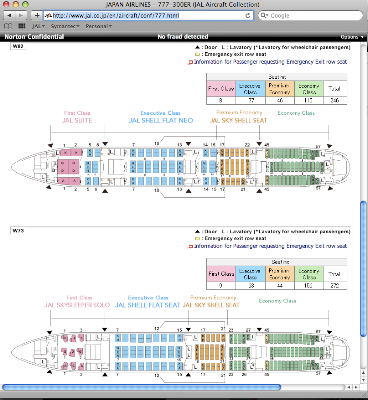This screenshot has height=400, width=368.
Task: Click the scroll up arrow at bottom right
Action: tap(364, 374)
